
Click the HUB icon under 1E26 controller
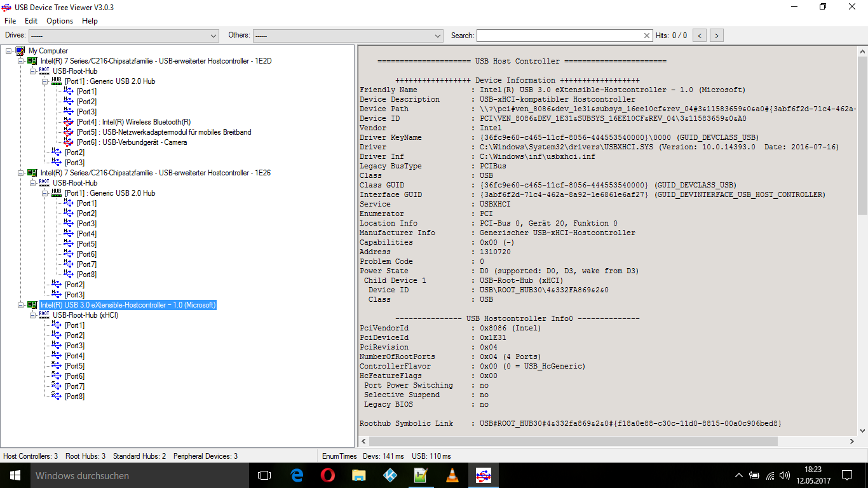click(57, 193)
